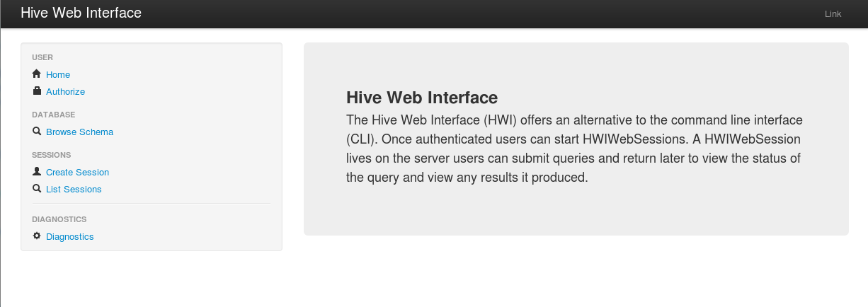Click the house icon beside Home
The image size is (868, 307).
click(37, 74)
